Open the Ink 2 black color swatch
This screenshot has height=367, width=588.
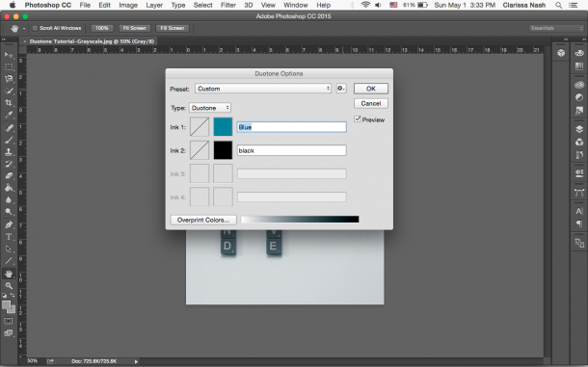coord(223,150)
